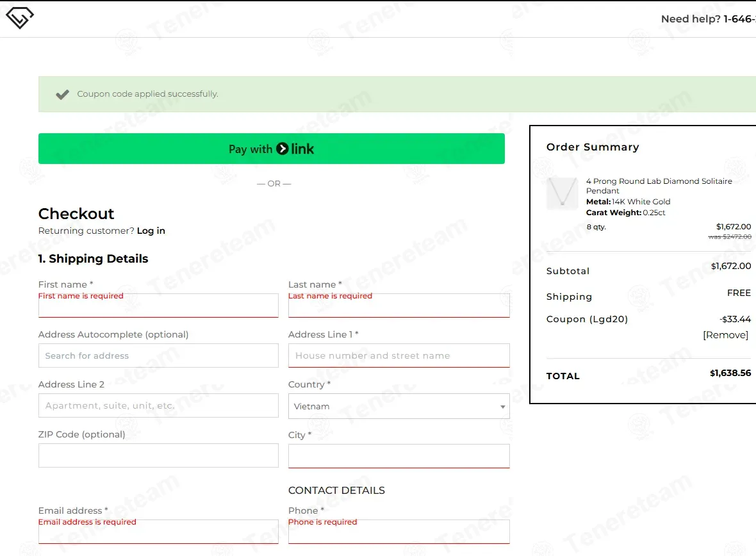Click the FREE shipping value
Image resolution: width=756 pixels, height=556 pixels.
[x=739, y=293]
